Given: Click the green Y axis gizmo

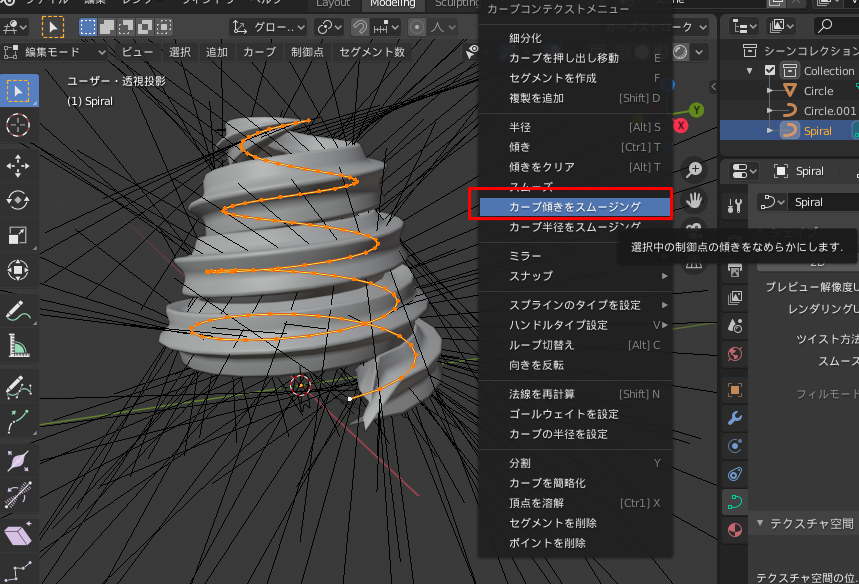Looking at the screenshot, I should coord(696,110).
